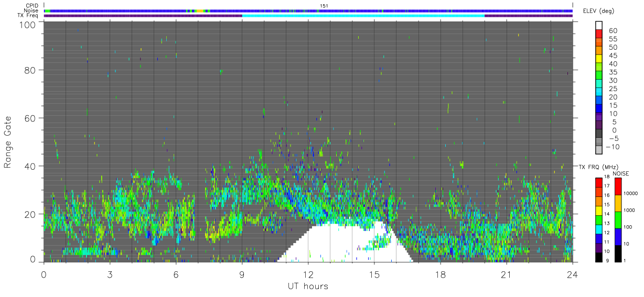
Task: Click NOISE scale label 100
Action: [x=629, y=227]
